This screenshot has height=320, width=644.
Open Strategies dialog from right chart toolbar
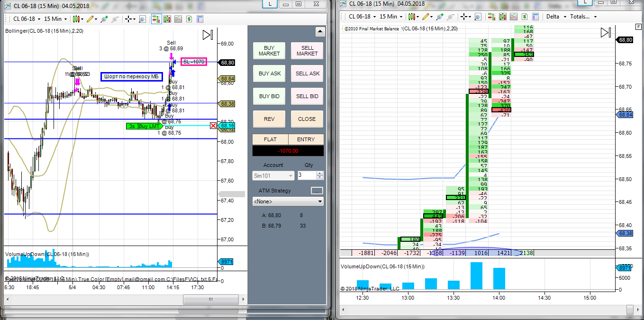525,17
